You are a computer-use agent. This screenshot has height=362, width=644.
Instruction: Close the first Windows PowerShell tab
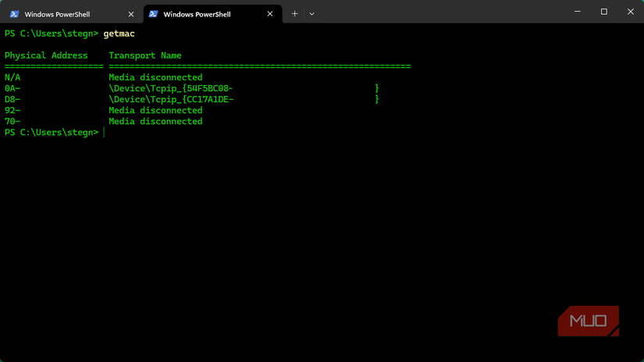[x=131, y=14]
